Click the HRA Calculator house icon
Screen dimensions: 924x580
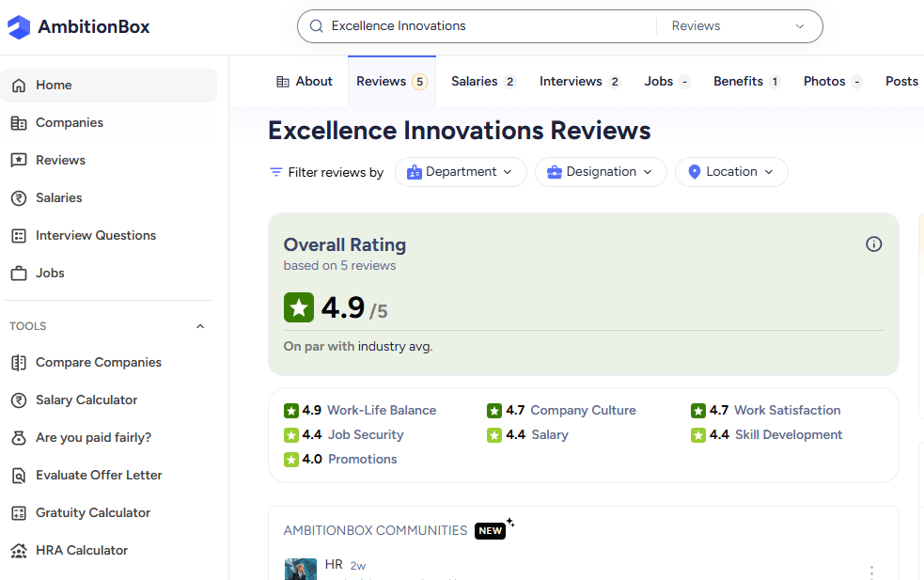[x=19, y=551]
